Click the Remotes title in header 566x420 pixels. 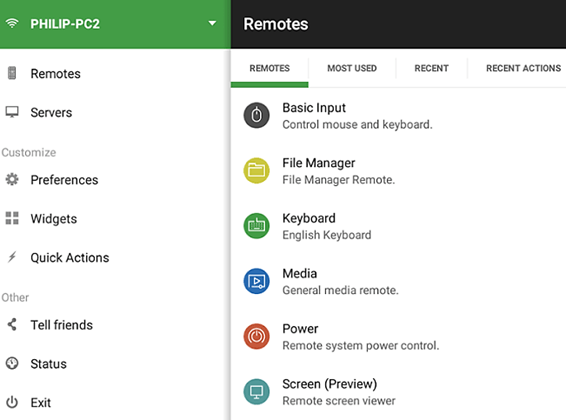click(x=276, y=24)
